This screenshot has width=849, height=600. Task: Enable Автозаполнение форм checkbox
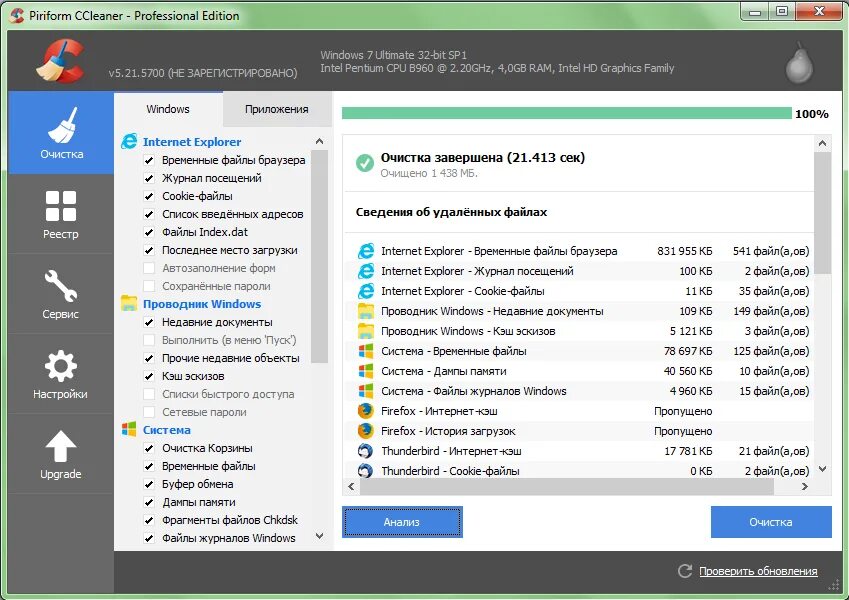coord(149,268)
